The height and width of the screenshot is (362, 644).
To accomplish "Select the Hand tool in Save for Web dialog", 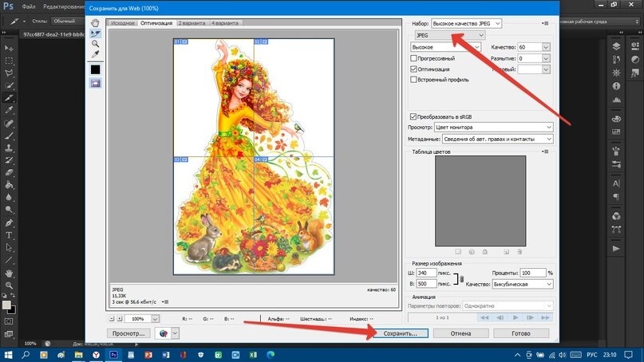I will 95,23.
